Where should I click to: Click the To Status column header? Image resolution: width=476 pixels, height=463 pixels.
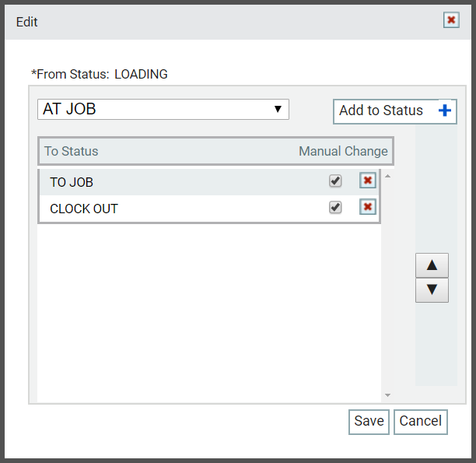tap(72, 151)
